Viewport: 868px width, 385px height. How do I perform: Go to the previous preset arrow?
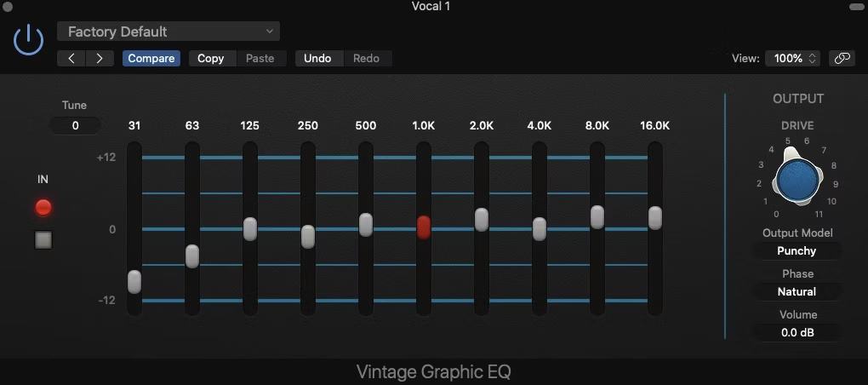click(71, 59)
